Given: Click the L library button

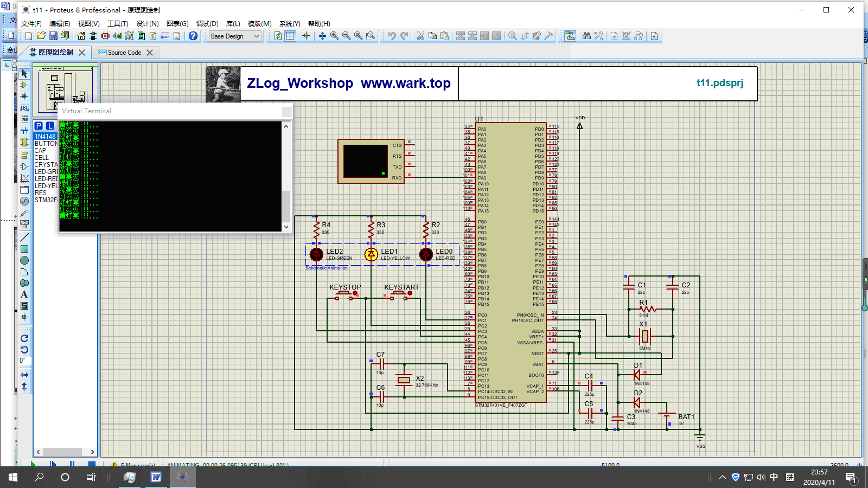Looking at the screenshot, I should [50, 126].
